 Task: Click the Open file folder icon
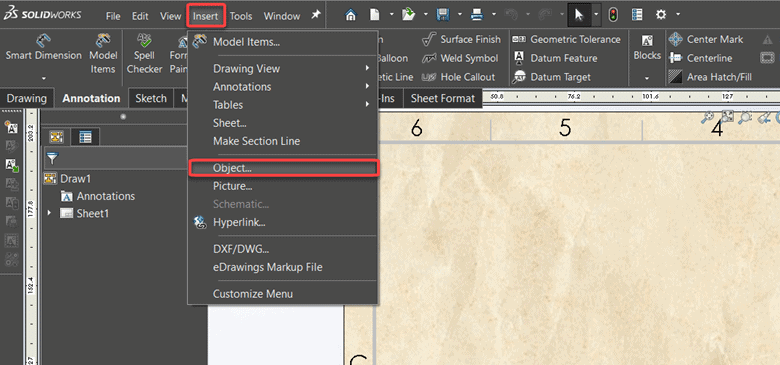(x=408, y=15)
